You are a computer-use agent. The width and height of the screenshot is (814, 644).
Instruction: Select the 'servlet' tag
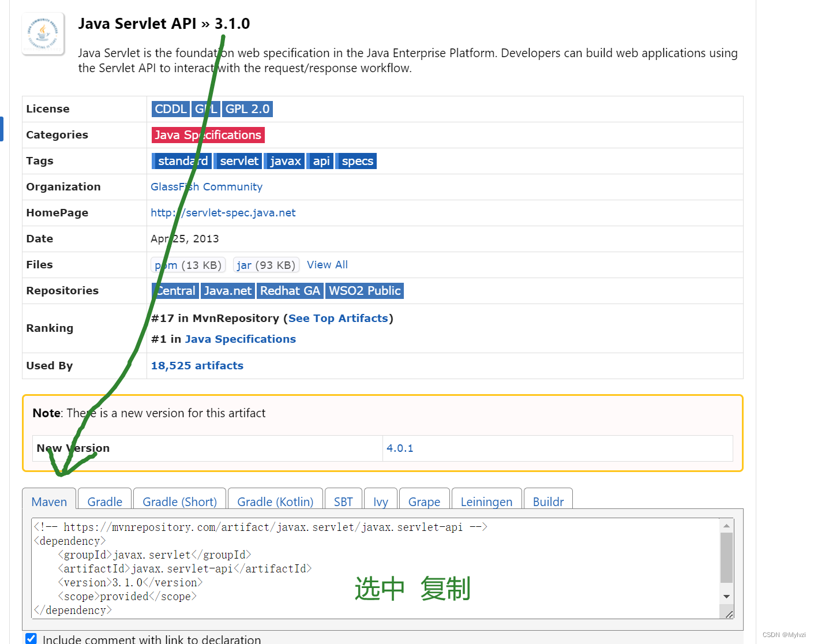point(239,161)
